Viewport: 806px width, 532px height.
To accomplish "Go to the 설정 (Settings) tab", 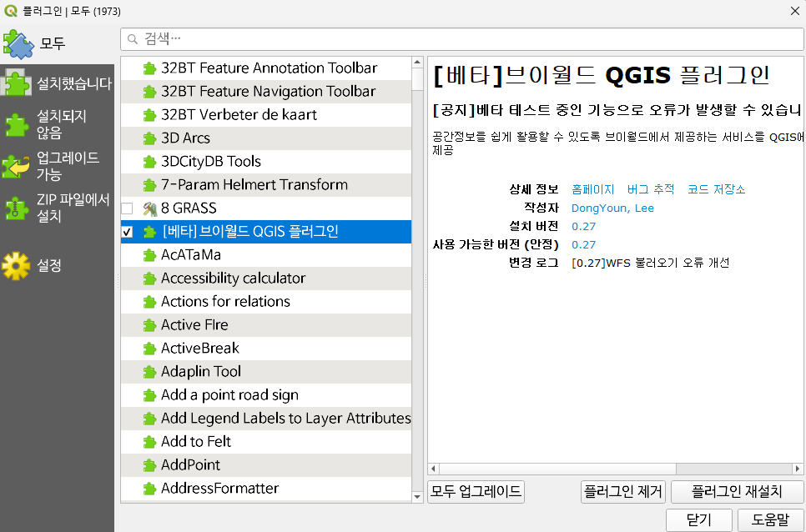I will 57,265.
